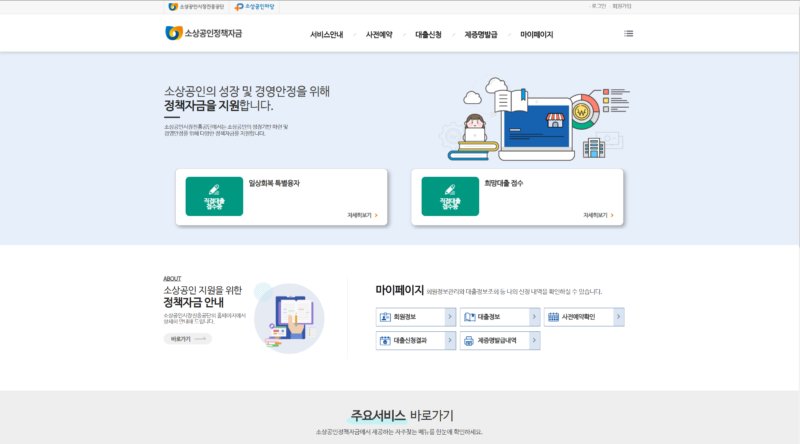Open the 회원정보 button
Viewport: 800px width, 444px height.
tap(416, 317)
